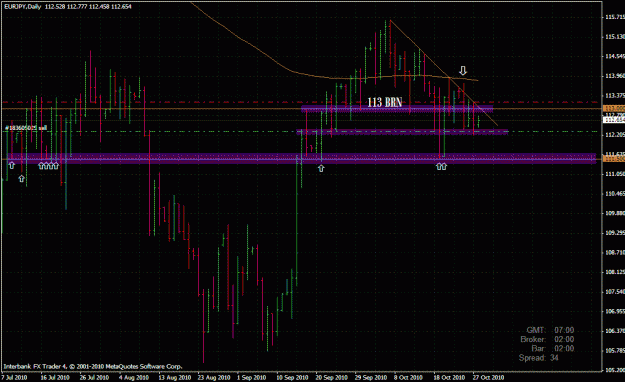Click the 23 Aug 2010 date label
The height and width of the screenshot is (382, 625).
click(214, 377)
